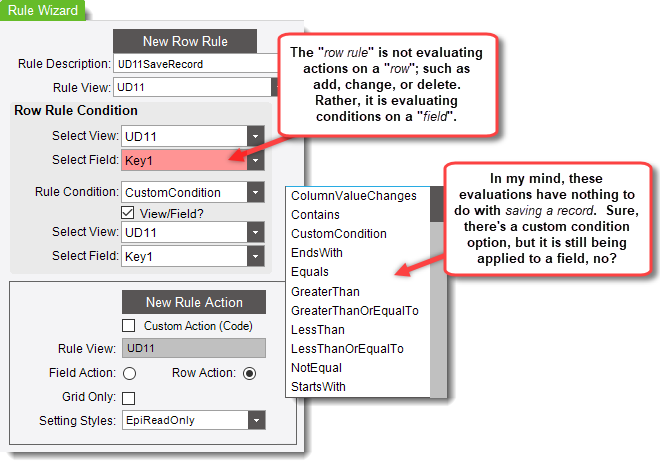Expand the second Select View UD11 dropdown arrow

click(255, 232)
